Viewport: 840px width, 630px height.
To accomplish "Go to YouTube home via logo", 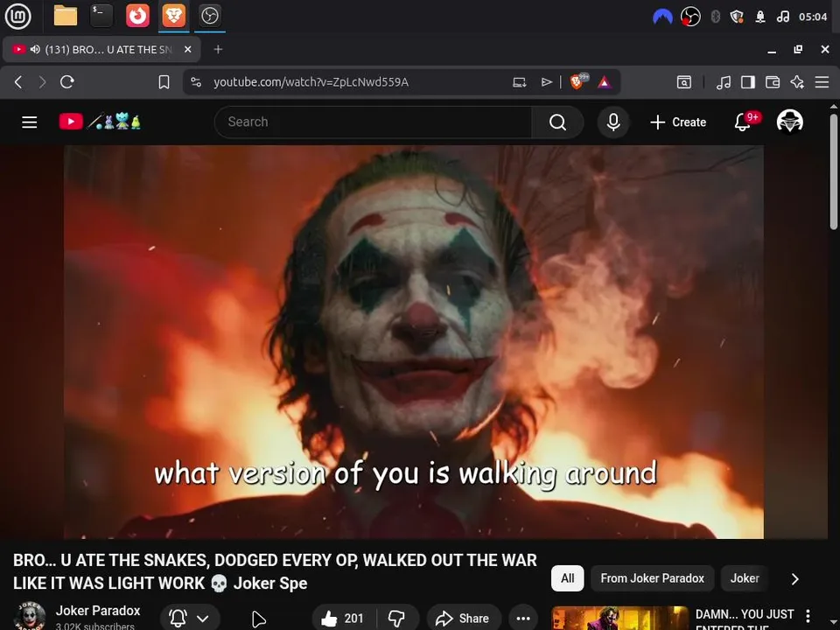I will click(100, 122).
